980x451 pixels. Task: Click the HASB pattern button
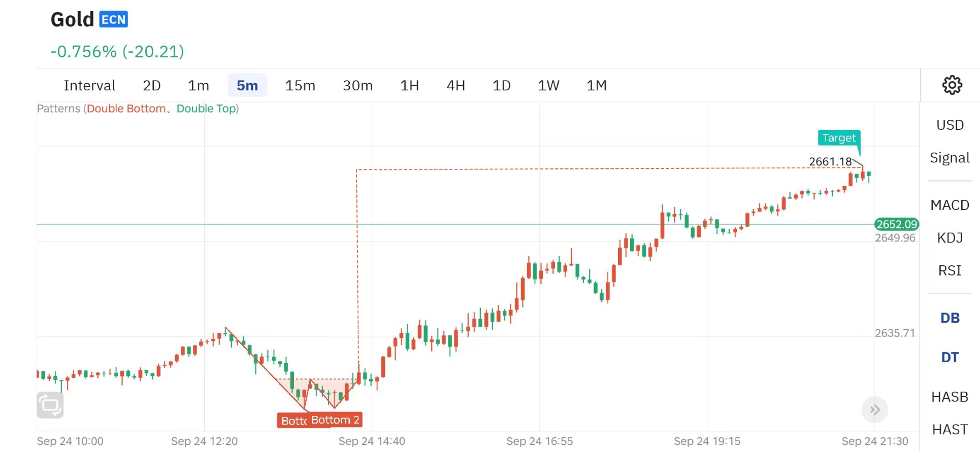point(950,397)
